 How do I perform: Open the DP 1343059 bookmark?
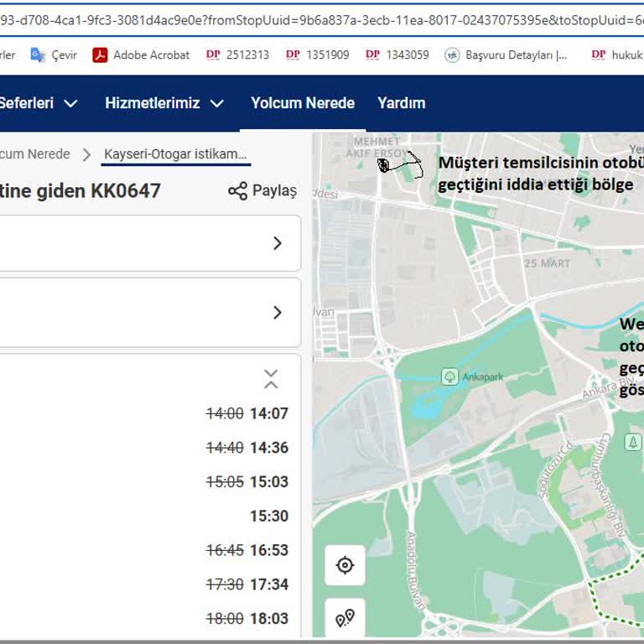397,55
